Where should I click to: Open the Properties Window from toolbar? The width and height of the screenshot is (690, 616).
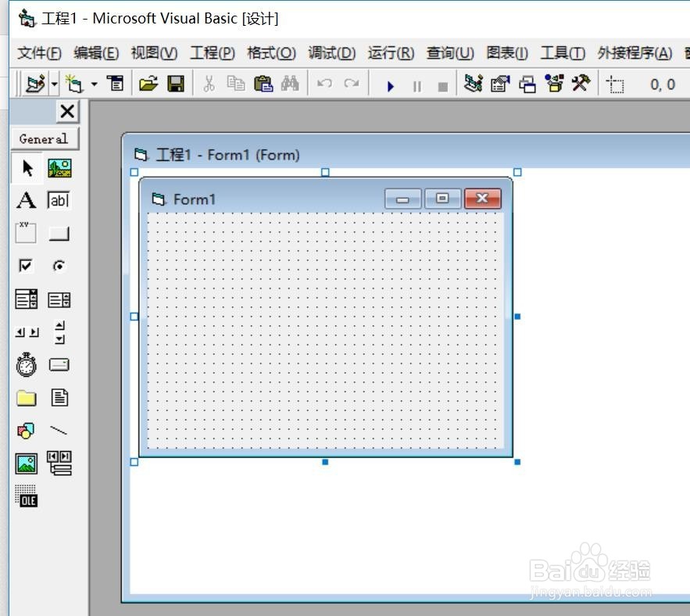point(500,83)
